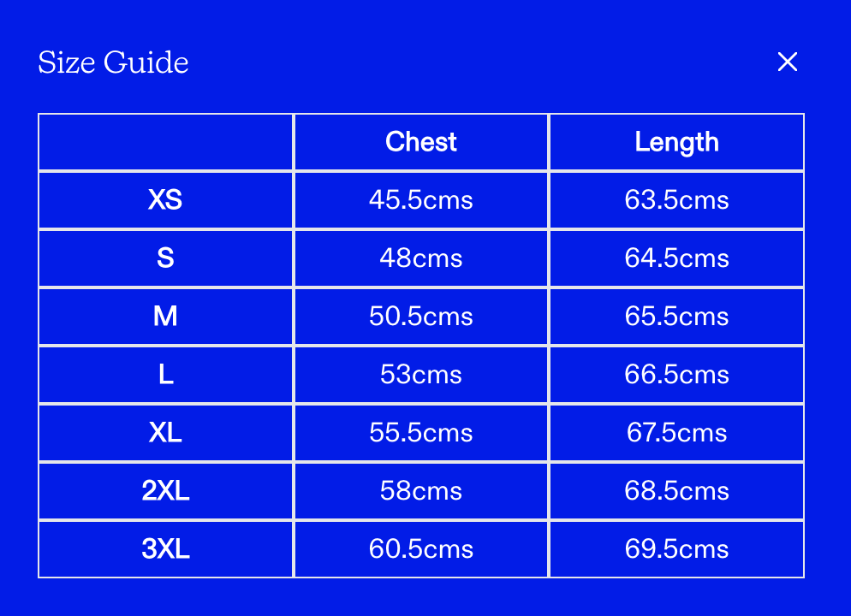Click the M size row label

165,317
